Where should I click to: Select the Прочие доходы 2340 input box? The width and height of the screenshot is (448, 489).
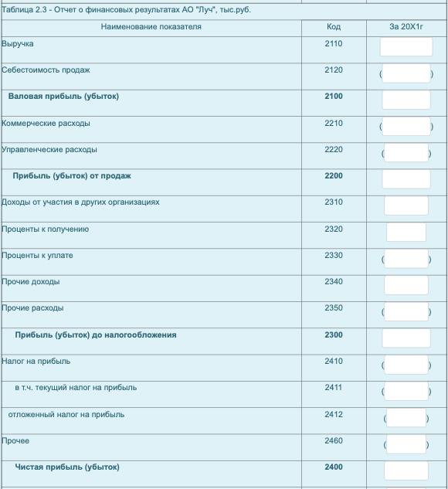click(x=406, y=285)
